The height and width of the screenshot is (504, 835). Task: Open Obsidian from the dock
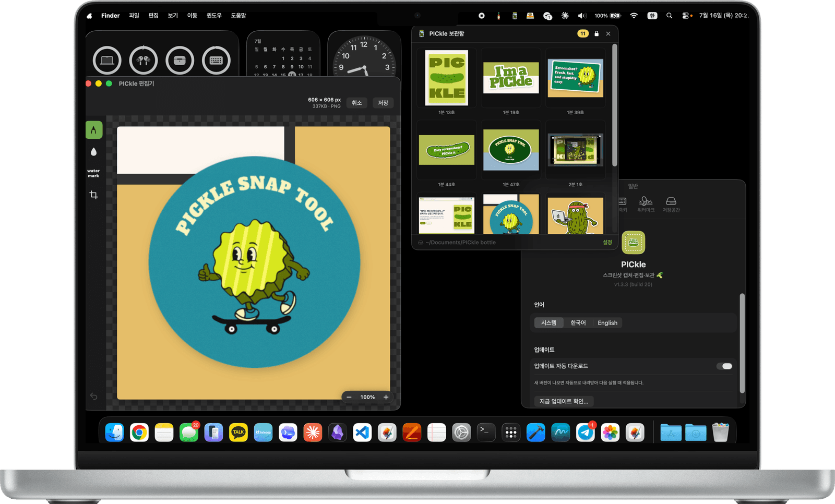[x=338, y=433]
